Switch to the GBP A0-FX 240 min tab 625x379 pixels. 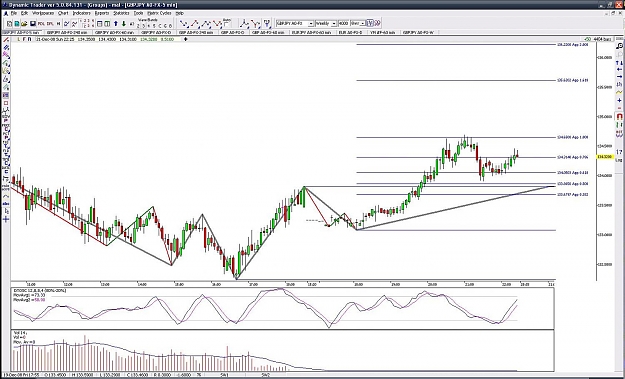point(197,32)
